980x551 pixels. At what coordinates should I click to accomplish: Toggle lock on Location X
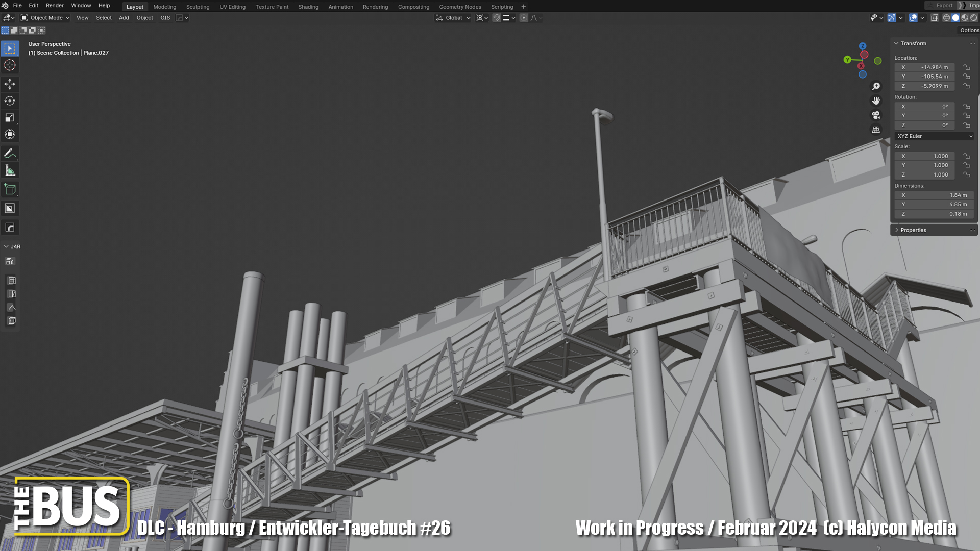[966, 67]
